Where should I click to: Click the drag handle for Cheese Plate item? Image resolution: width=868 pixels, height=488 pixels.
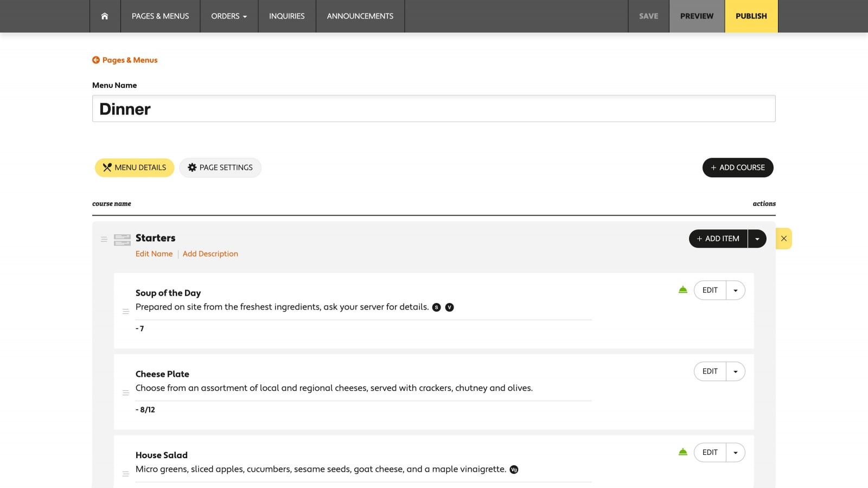pyautogui.click(x=126, y=393)
